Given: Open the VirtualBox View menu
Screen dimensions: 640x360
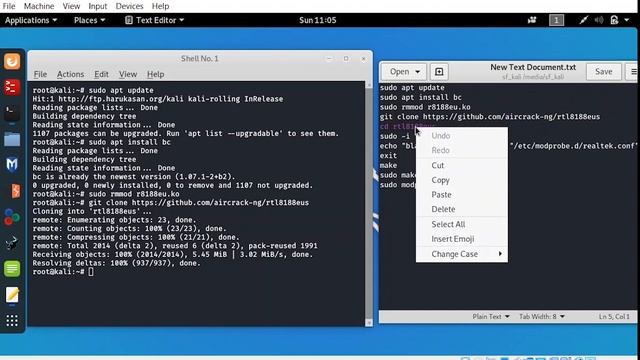Looking at the screenshot, I should click(71, 6).
